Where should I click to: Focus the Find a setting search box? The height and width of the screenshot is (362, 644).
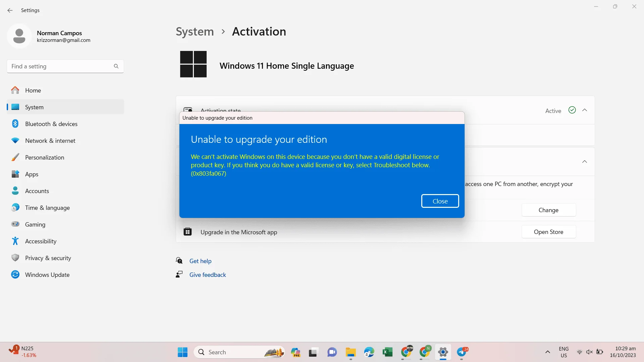coord(65,66)
